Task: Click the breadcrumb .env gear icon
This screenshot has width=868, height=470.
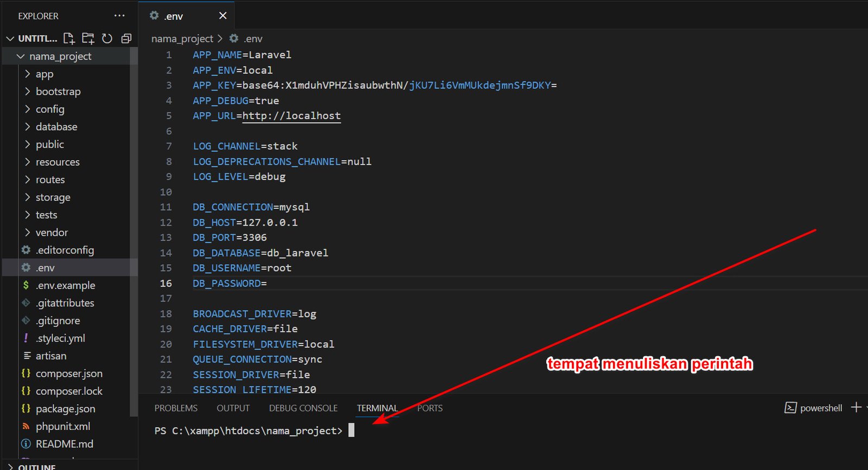Action: [x=234, y=38]
